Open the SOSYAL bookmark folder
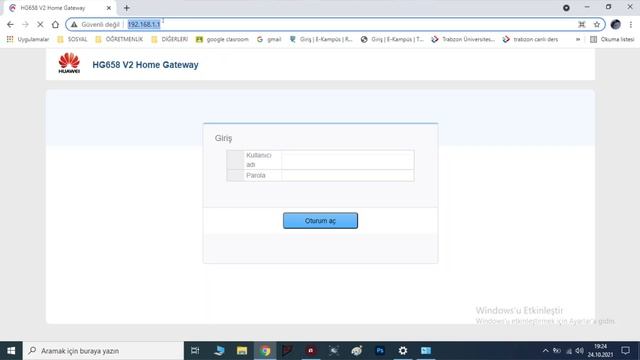Viewport: 640px width, 360px height. pos(73,39)
